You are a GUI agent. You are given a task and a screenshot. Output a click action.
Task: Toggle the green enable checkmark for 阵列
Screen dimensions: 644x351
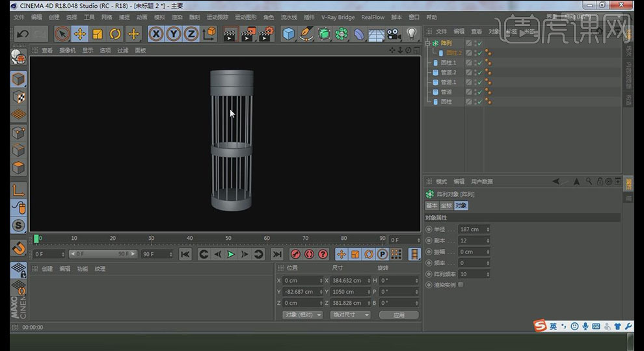coord(479,43)
